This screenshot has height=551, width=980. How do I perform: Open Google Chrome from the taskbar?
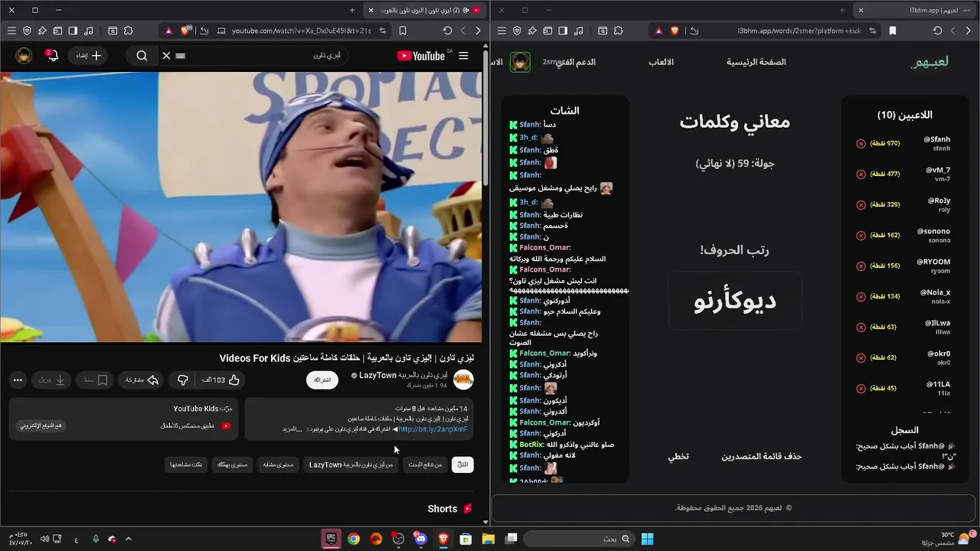click(x=354, y=539)
